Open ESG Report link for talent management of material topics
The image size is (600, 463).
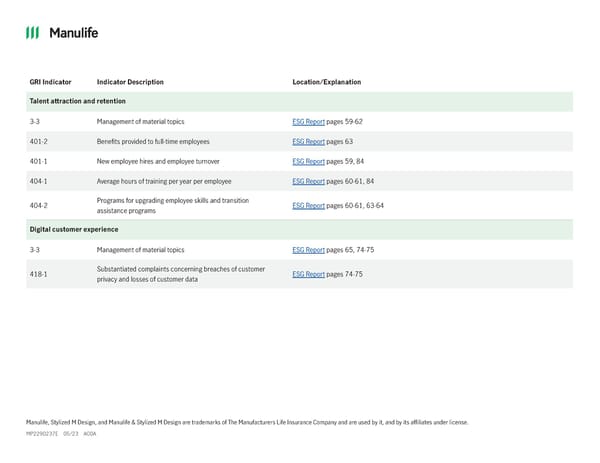(308, 121)
